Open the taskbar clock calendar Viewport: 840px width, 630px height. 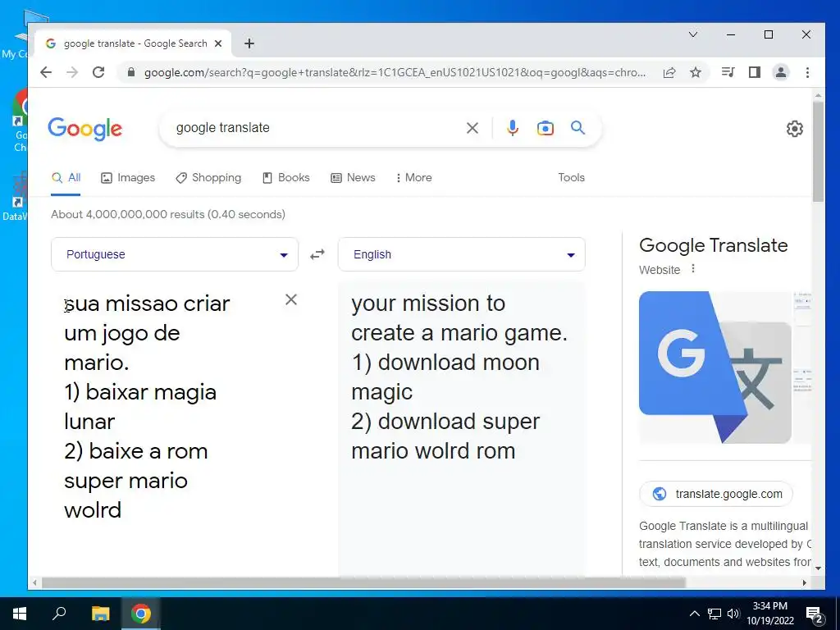point(769,614)
